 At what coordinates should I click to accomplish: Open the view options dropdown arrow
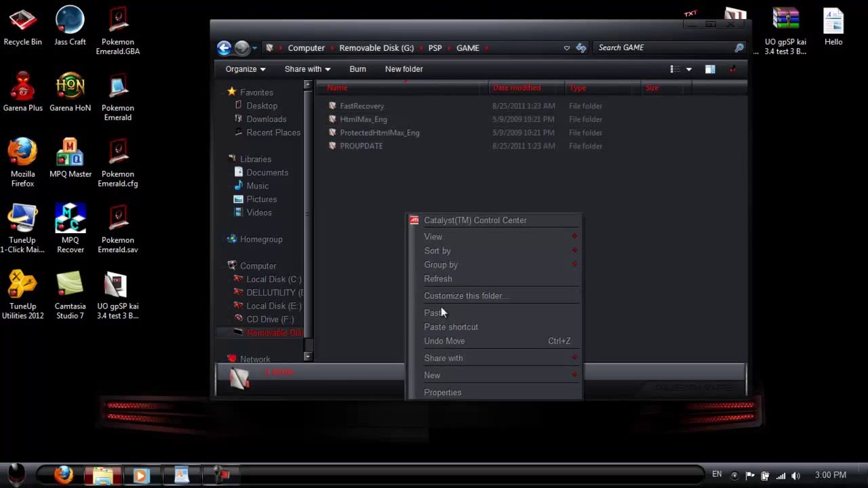689,69
